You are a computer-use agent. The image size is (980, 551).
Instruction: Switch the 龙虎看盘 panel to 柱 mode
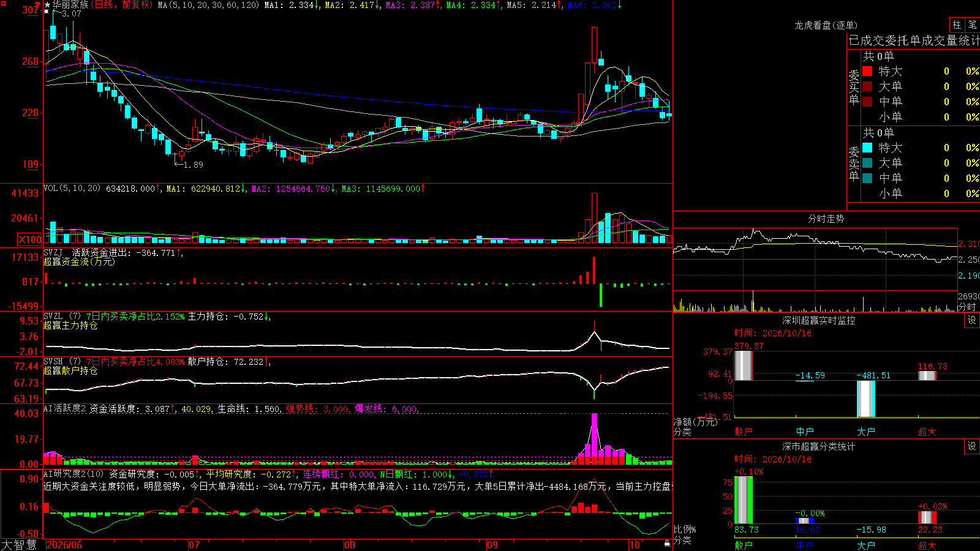(957, 24)
